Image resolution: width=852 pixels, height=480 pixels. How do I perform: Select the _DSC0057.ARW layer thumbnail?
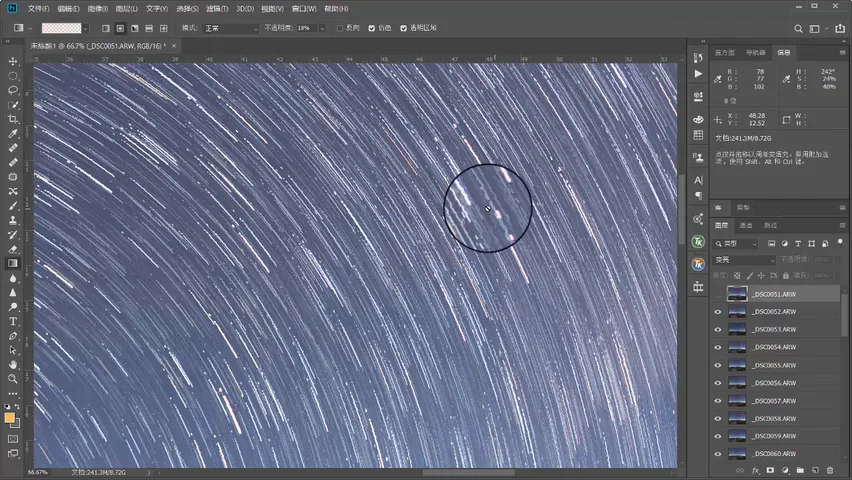(737, 401)
